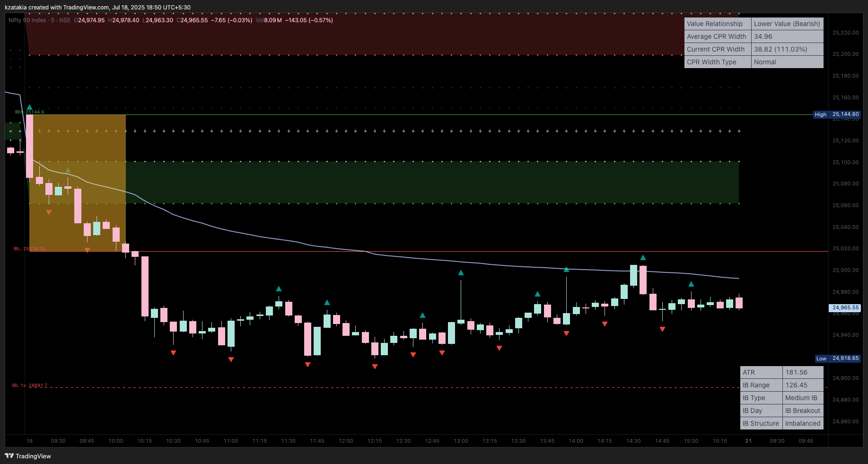868x464 pixels.
Task: Click the 14:30 time axis label
Action: point(633,441)
